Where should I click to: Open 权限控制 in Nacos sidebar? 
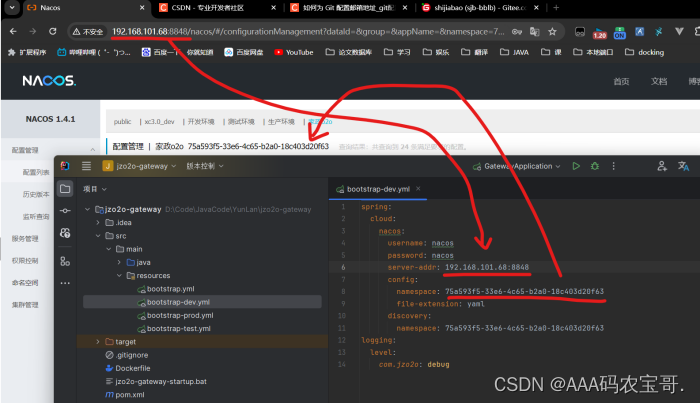(25, 261)
